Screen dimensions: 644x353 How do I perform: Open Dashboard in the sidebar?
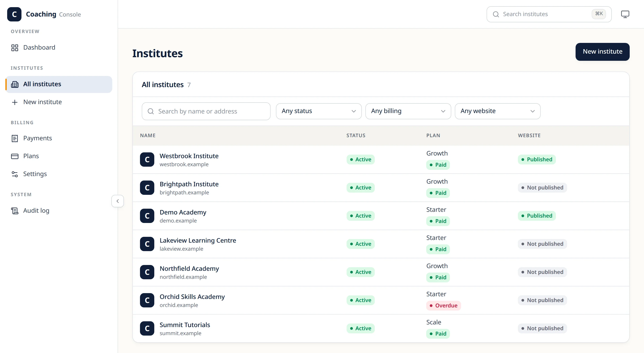59,48
